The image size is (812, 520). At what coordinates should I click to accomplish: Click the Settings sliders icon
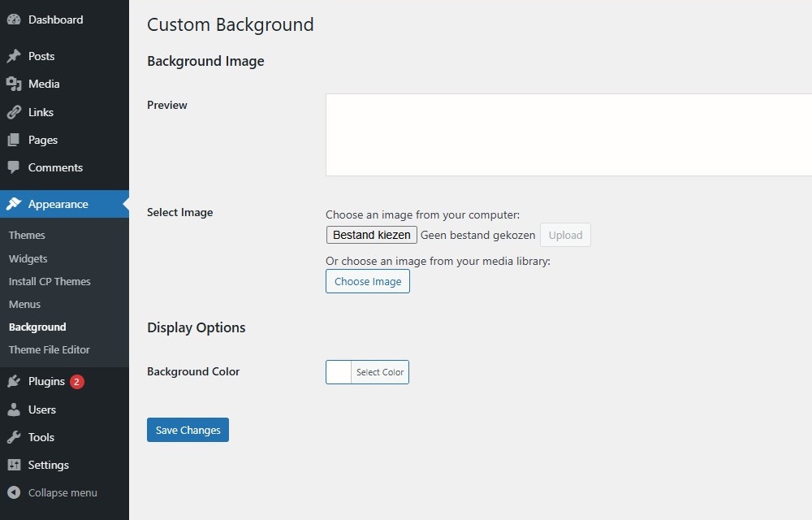coord(14,465)
